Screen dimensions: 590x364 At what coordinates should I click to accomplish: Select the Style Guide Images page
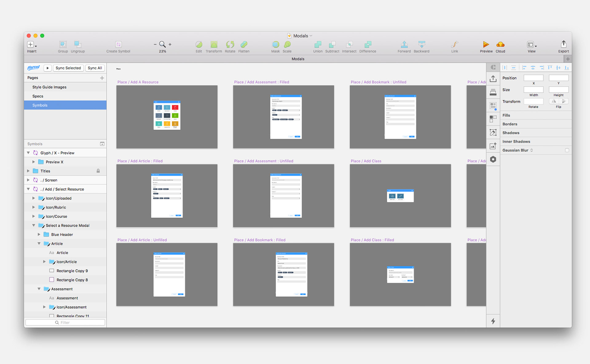65,87
